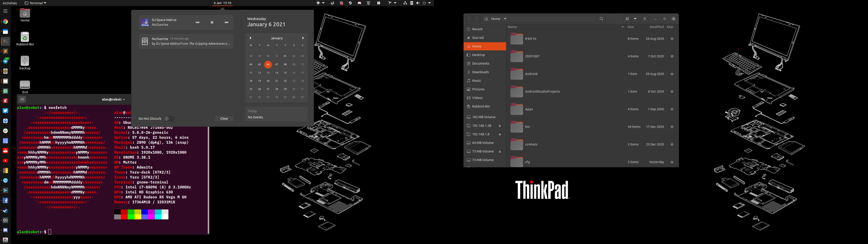Image resolution: width=868 pixels, height=244 pixels.
Task: Star the AndroidStudioProjects folder
Action: tap(672, 92)
